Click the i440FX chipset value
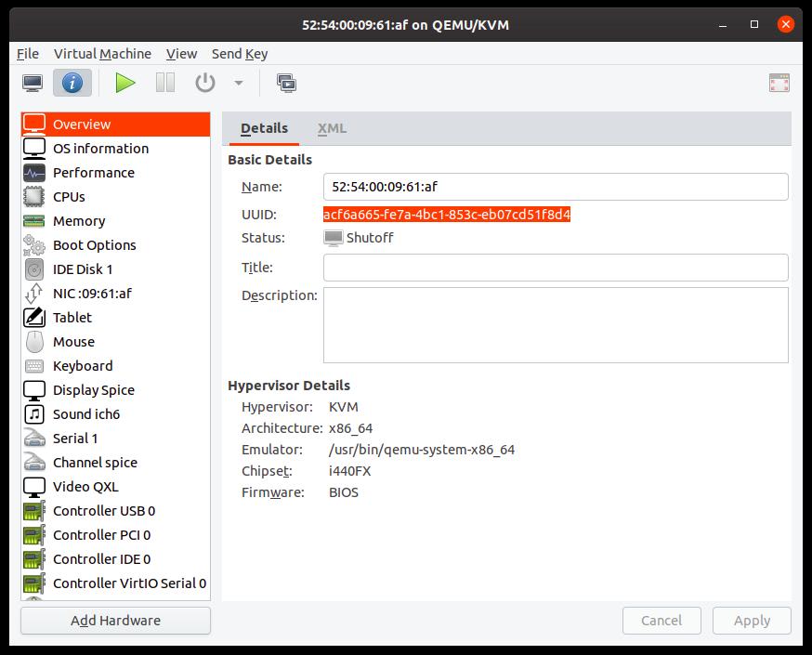The height and width of the screenshot is (655, 812). pyautogui.click(x=349, y=471)
